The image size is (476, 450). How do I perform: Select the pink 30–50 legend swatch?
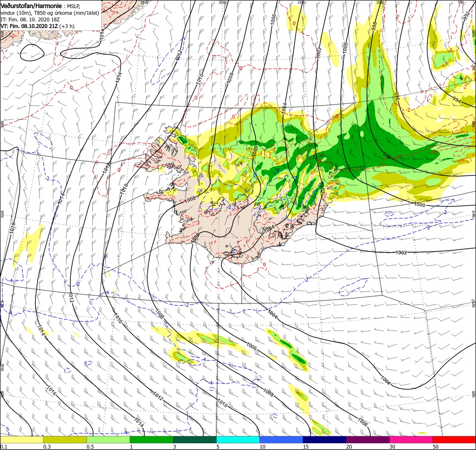click(x=411, y=440)
